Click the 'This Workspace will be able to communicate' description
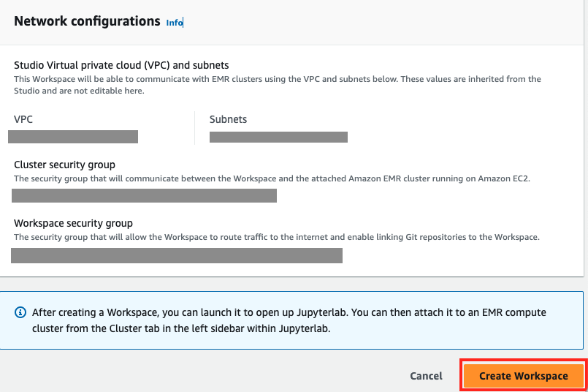 [x=278, y=85]
